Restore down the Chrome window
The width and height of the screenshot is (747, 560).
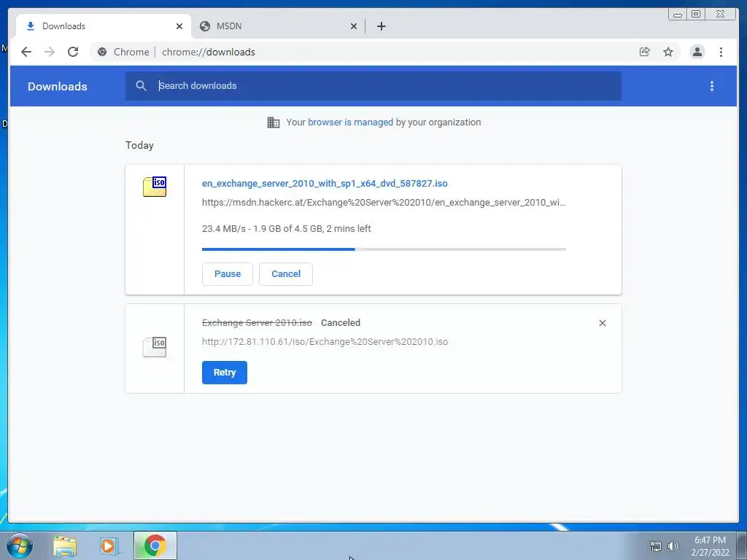[x=696, y=15]
